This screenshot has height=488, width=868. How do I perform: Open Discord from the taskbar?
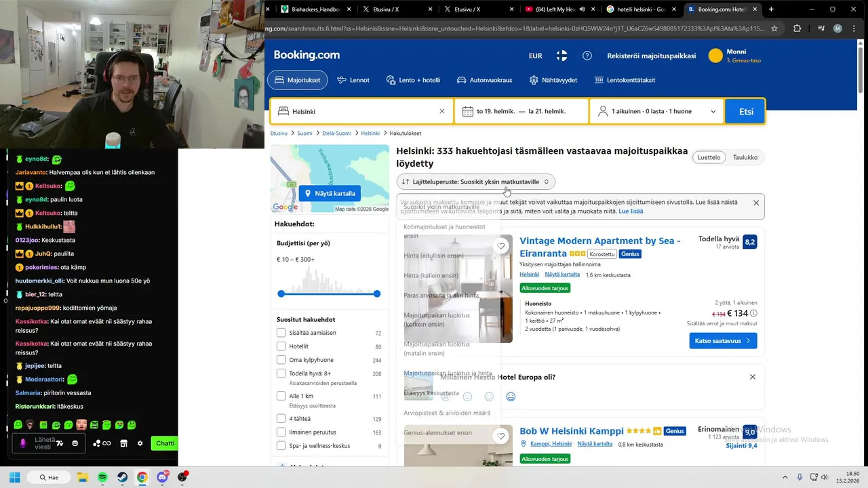pyautogui.click(x=162, y=477)
